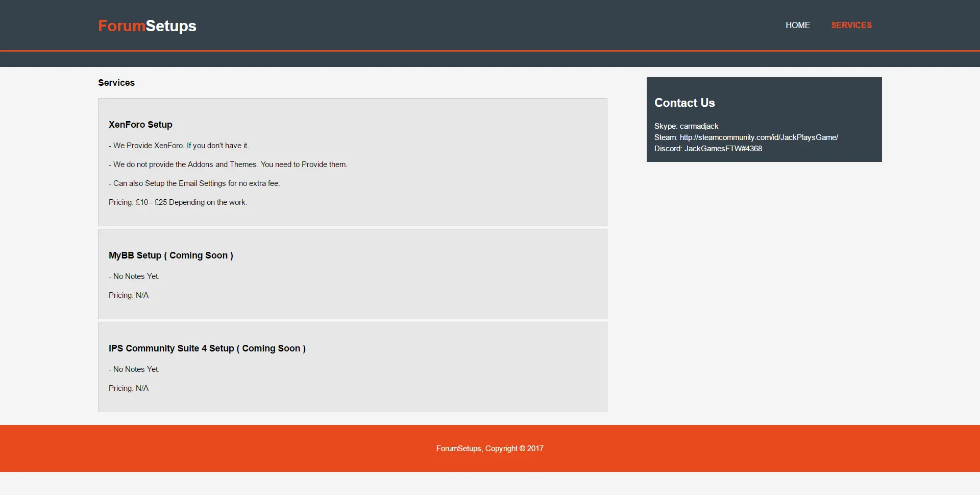The height and width of the screenshot is (495, 980).
Task: Select the MyBB Setup ( Coming Soon ) heading
Action: (170, 255)
